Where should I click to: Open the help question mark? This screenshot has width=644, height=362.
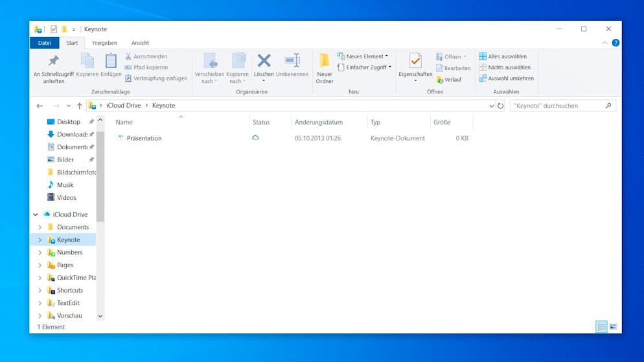(615, 43)
